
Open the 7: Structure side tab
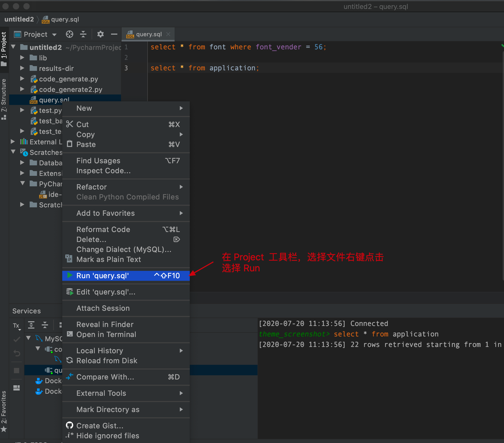click(4, 99)
